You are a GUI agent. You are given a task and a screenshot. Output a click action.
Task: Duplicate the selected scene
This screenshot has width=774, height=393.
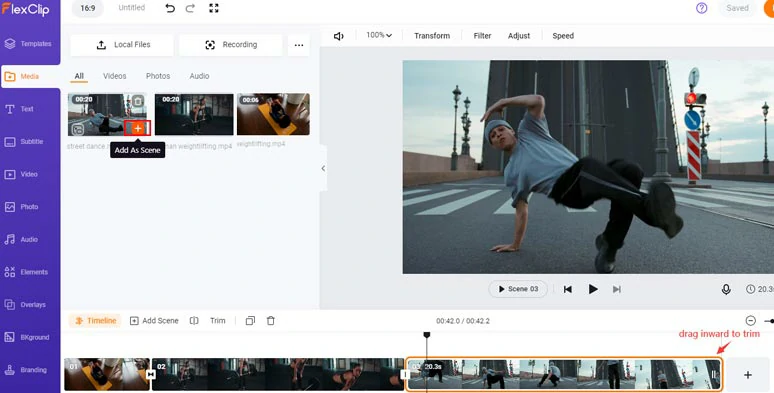250,321
